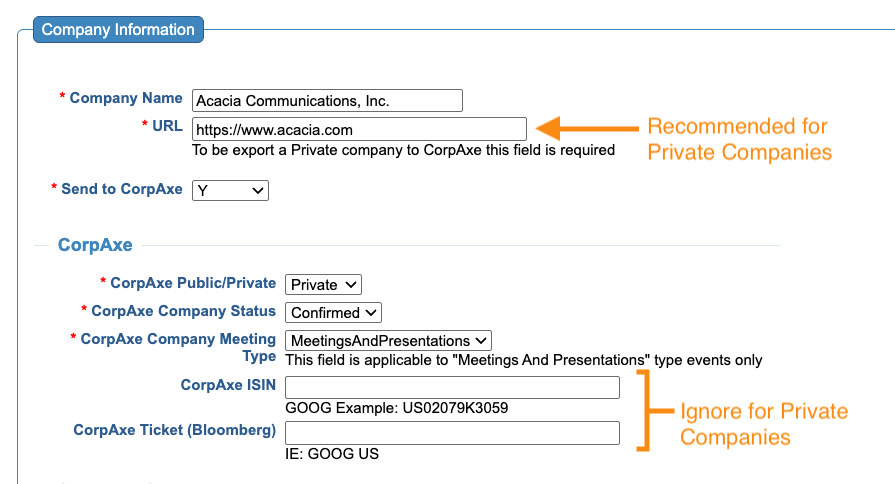The image size is (895, 484).
Task: Click the CorpAxe section heading
Action: (x=95, y=244)
